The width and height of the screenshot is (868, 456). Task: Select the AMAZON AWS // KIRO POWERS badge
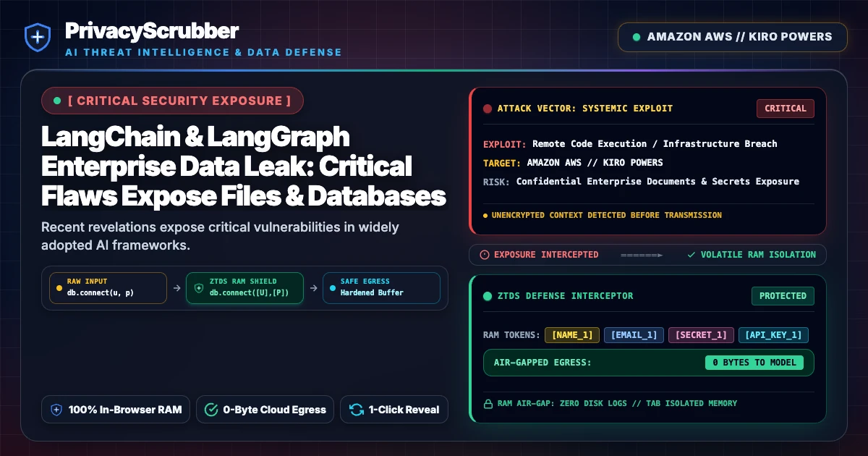tap(732, 37)
